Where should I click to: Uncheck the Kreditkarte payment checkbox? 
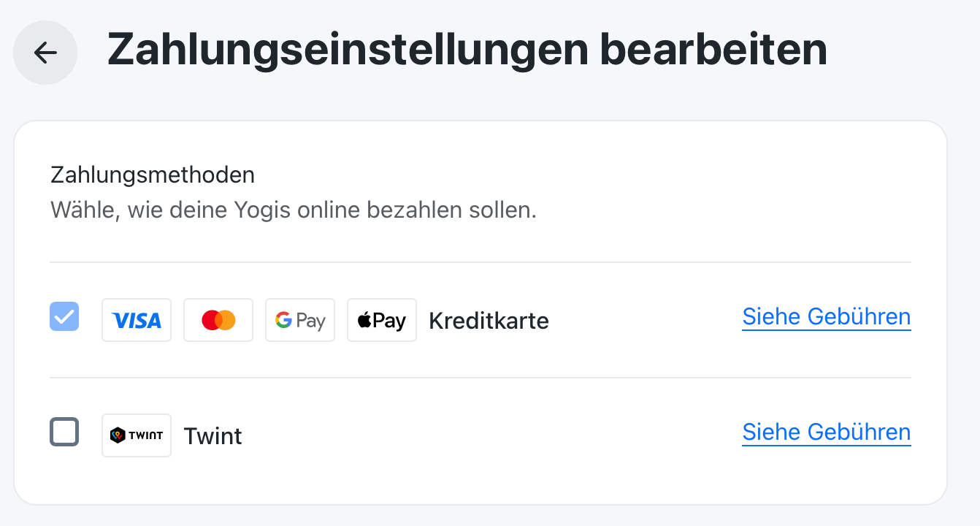pos(64,316)
